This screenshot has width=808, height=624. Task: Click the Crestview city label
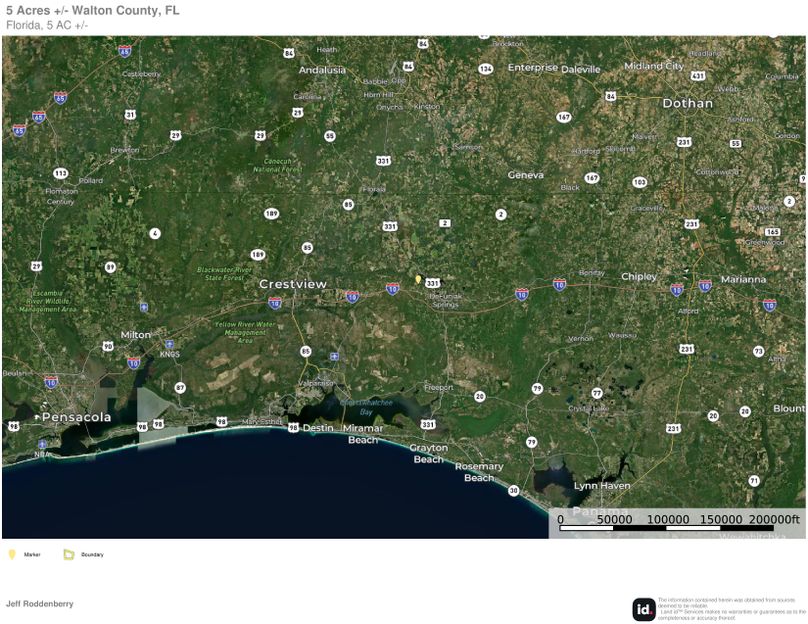pos(294,285)
